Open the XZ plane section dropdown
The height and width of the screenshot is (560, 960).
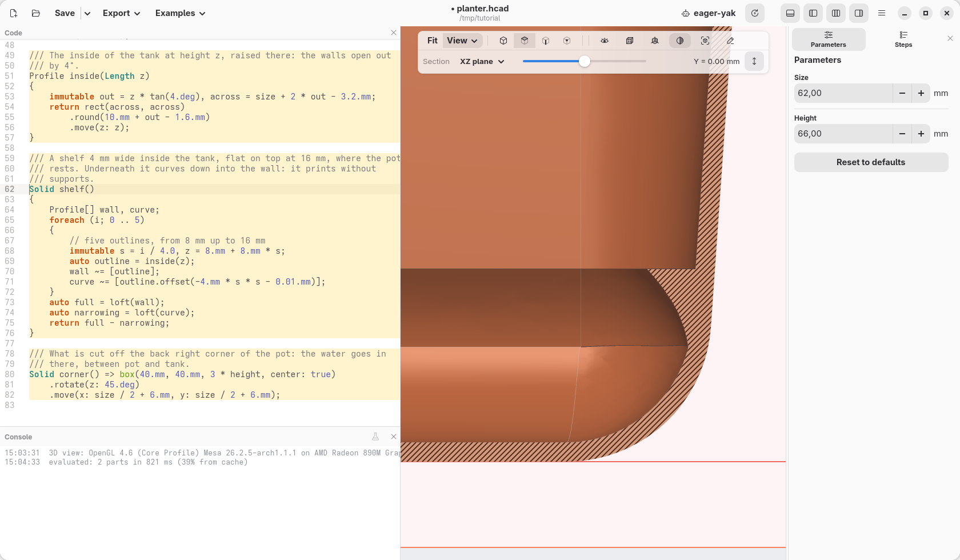coord(482,62)
